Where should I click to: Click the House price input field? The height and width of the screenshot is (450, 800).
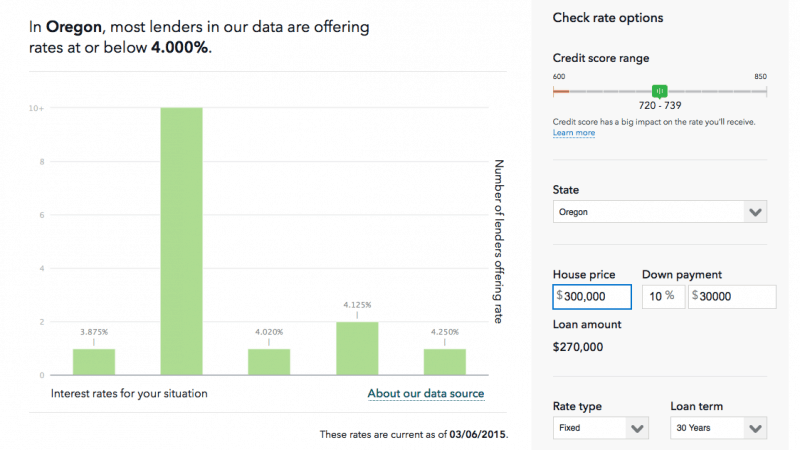click(x=592, y=297)
